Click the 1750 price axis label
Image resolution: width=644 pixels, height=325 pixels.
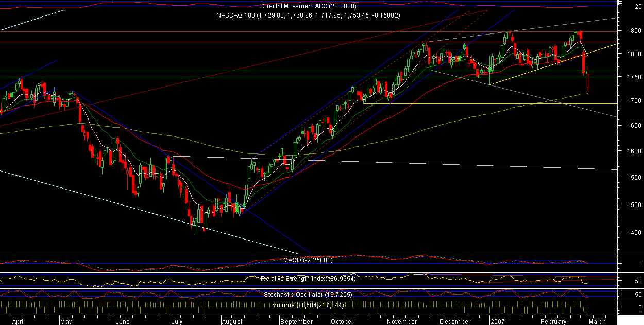click(634, 77)
